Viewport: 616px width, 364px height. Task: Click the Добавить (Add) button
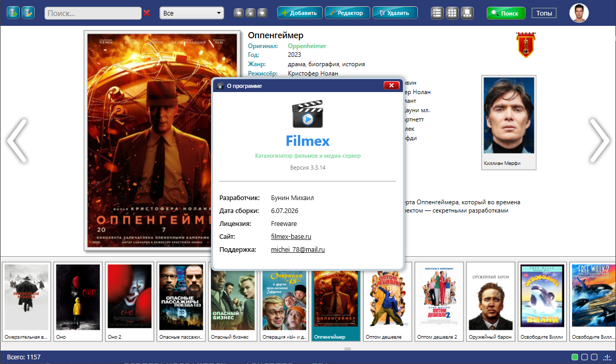[300, 13]
